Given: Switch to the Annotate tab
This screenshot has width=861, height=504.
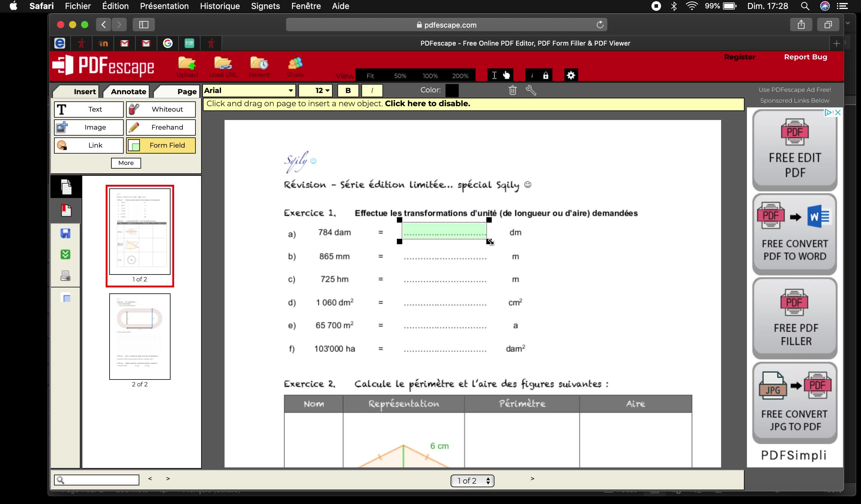Looking at the screenshot, I should tap(128, 91).
